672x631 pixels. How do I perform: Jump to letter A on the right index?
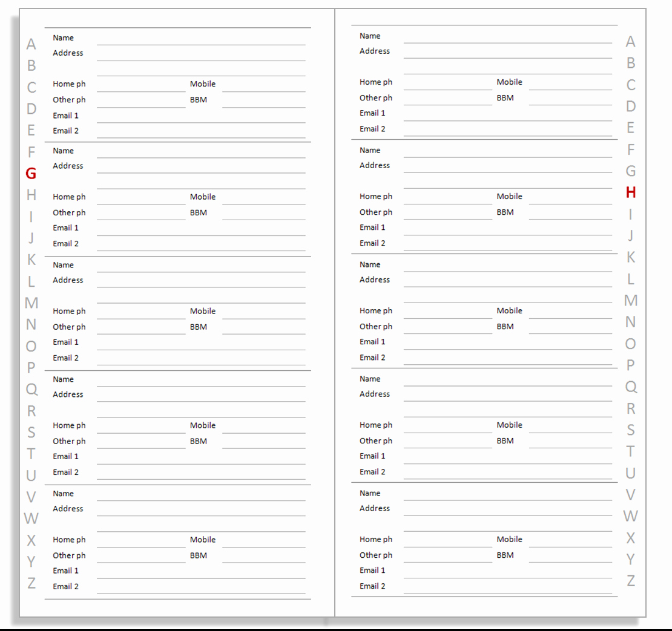coord(630,42)
